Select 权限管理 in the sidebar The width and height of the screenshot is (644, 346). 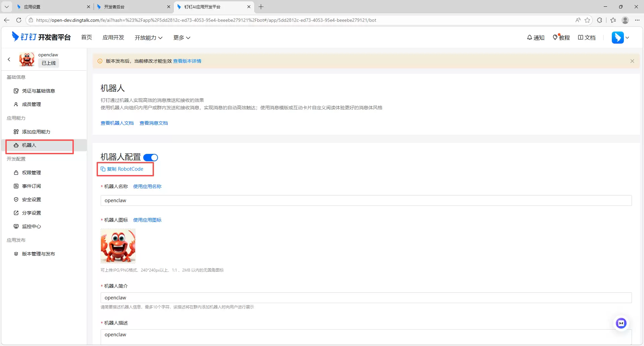coord(32,173)
